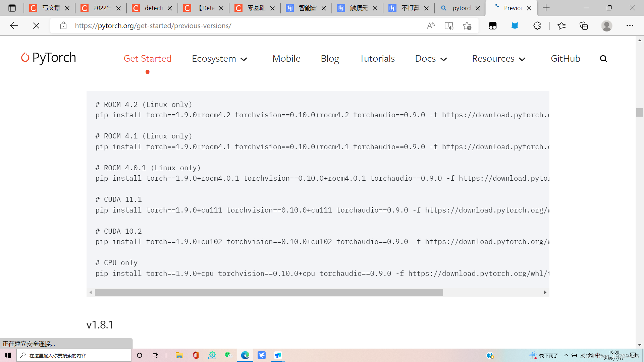Screen dimensions: 644x362
Task: Open the Collections icon in toolbar
Action: pos(584,25)
